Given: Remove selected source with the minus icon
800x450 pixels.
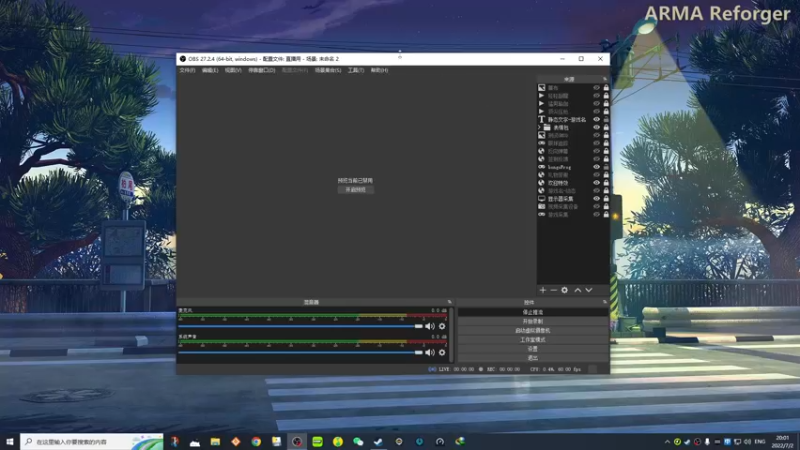Looking at the screenshot, I should 554,290.
